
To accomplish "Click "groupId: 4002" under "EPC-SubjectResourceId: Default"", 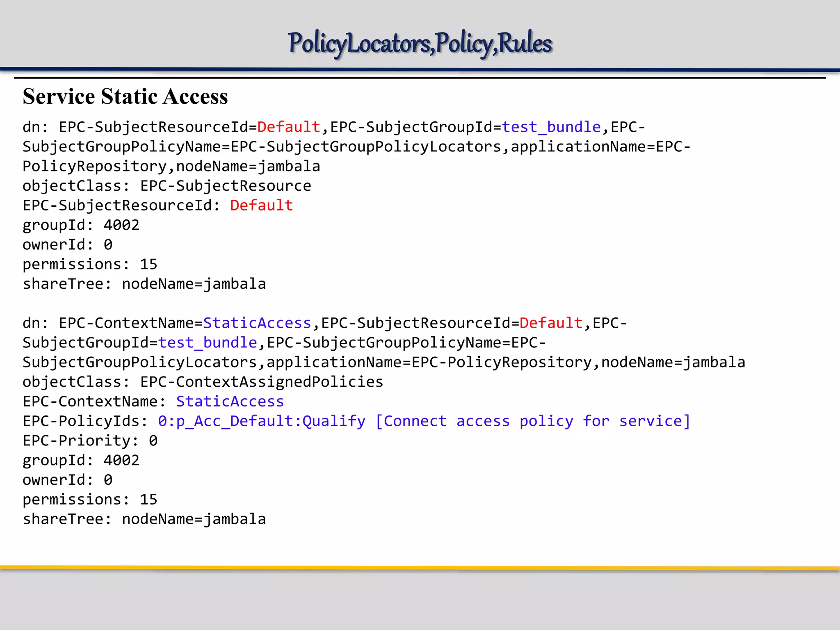I will (x=81, y=225).
